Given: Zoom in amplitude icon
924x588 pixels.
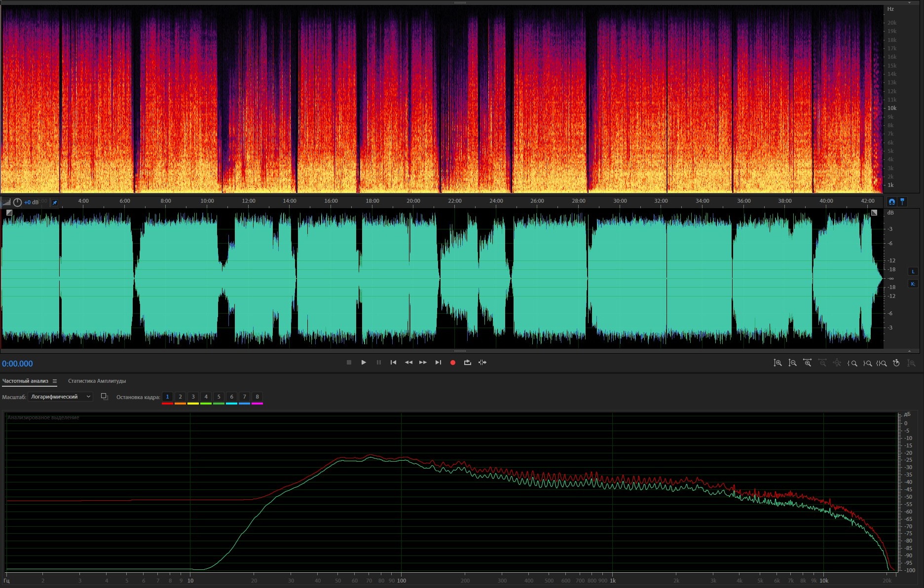Looking at the screenshot, I should (x=777, y=363).
